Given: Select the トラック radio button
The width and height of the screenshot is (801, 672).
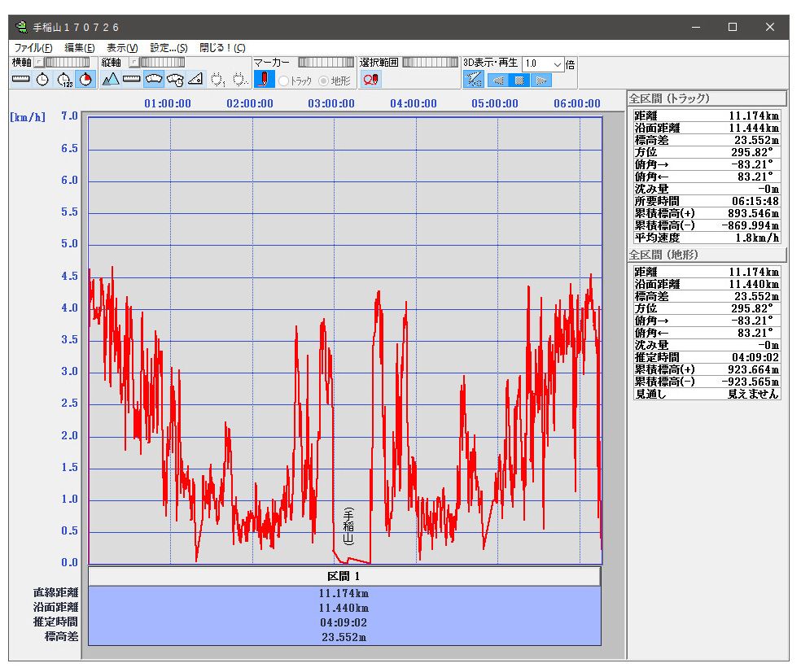Looking at the screenshot, I should coord(284,81).
